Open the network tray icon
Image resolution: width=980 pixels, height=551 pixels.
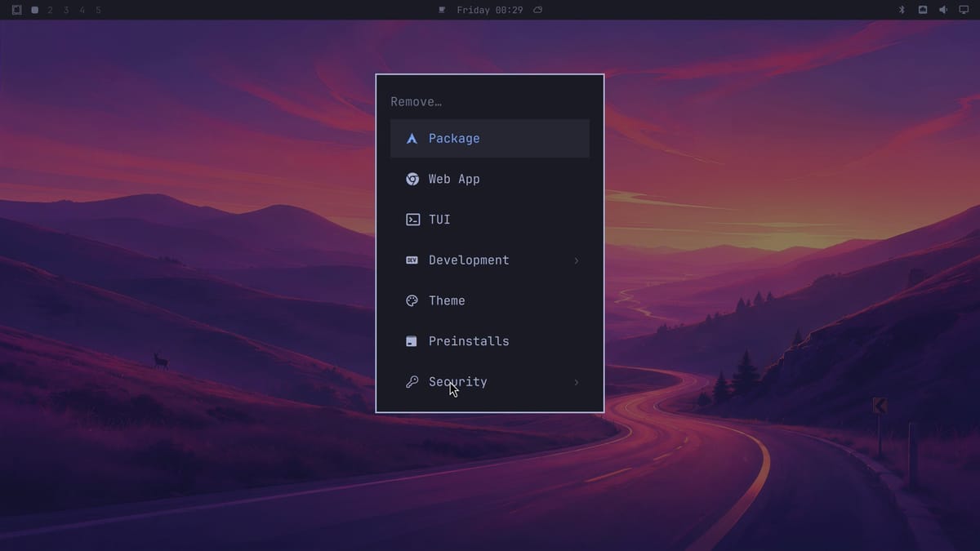click(923, 10)
